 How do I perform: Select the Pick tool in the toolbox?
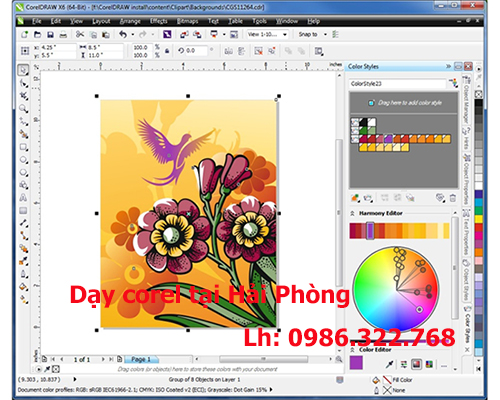pos(23,70)
